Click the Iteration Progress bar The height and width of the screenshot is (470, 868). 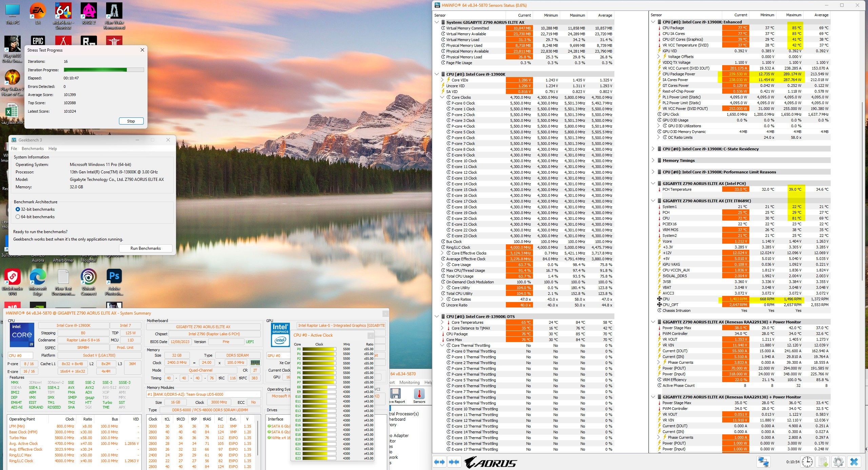click(x=104, y=70)
